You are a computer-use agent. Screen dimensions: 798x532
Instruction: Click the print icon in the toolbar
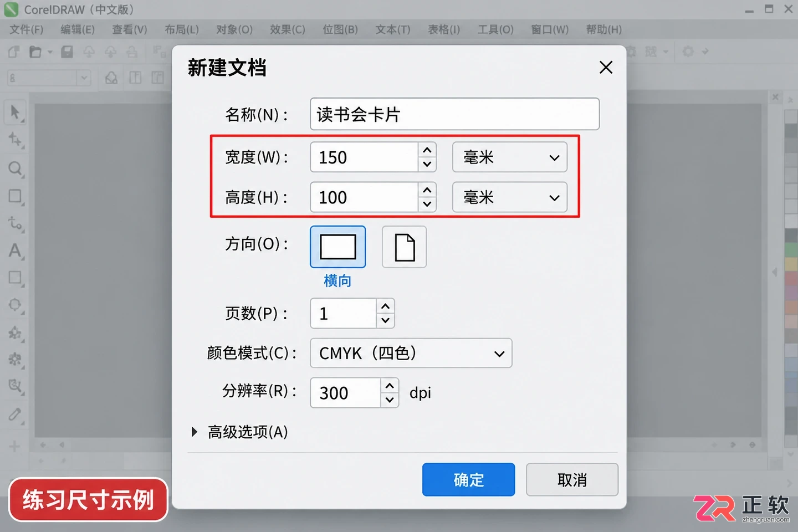pos(132,52)
